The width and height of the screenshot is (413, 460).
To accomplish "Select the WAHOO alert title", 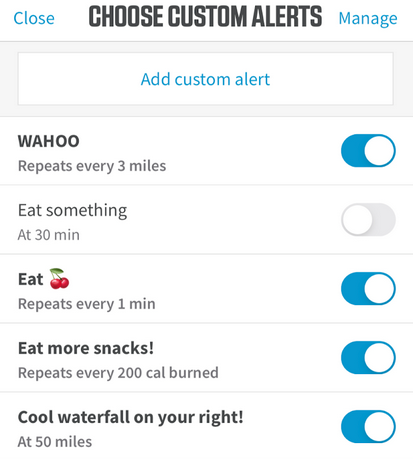I will (x=49, y=141).
